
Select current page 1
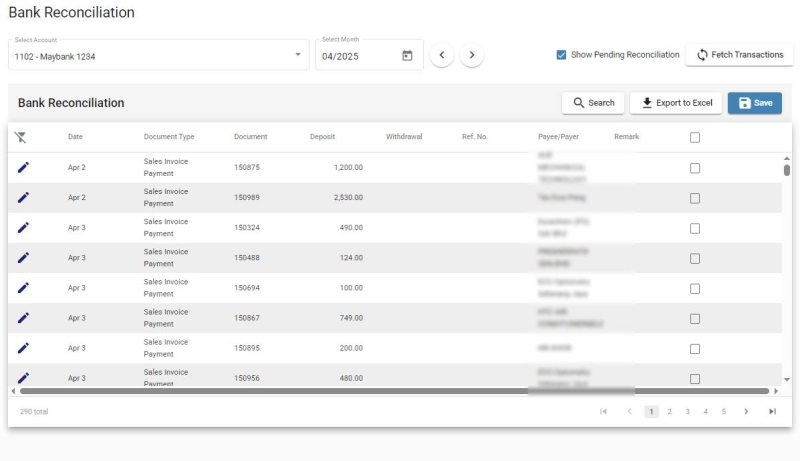pyautogui.click(x=651, y=412)
